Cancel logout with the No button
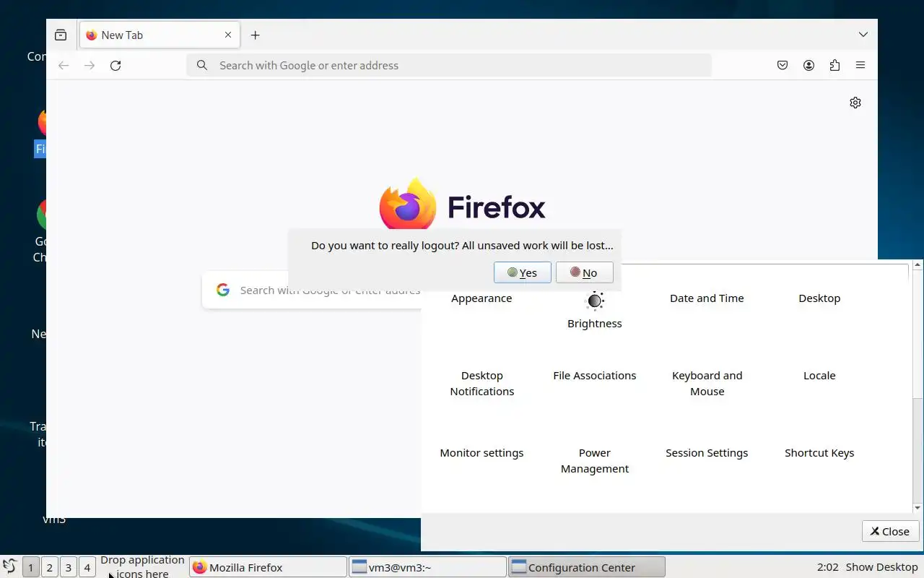924x578 pixels. (x=585, y=272)
